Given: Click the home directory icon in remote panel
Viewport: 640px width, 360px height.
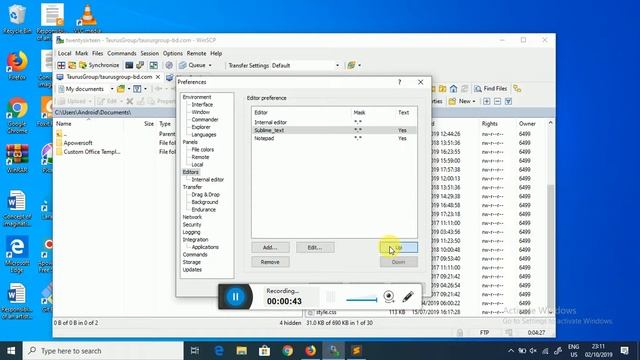Looking at the screenshot, I should pyautogui.click(x=453, y=89).
